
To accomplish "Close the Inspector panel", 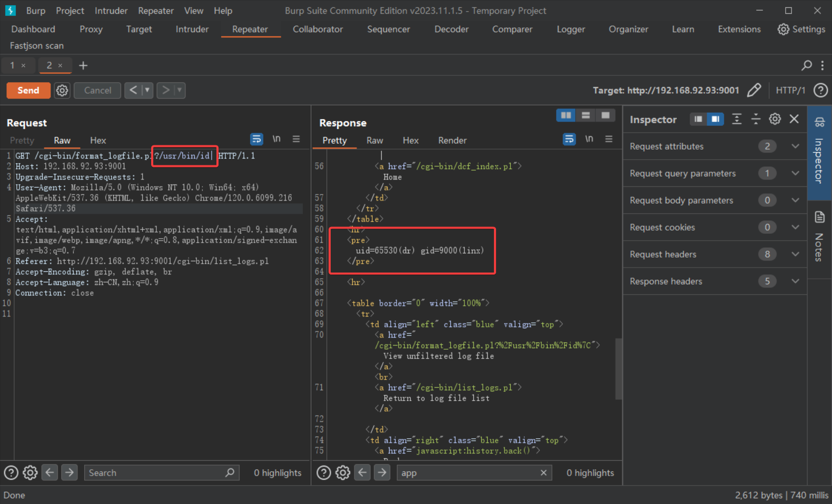I will (794, 119).
